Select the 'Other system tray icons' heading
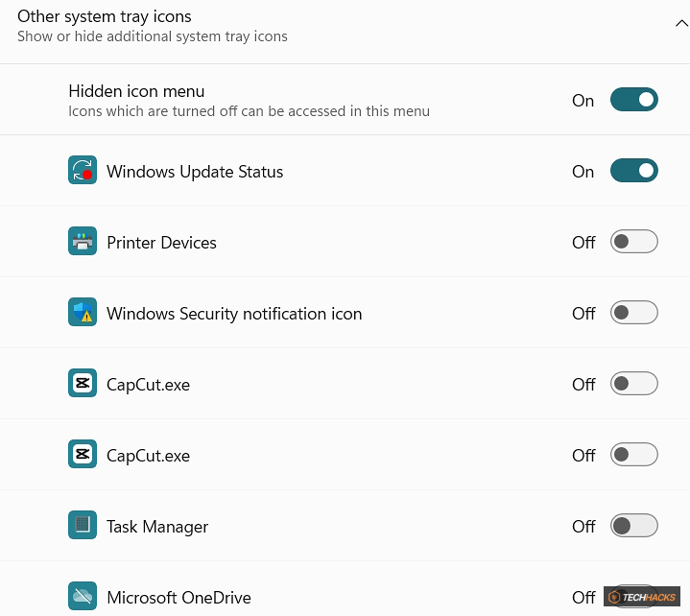 point(105,16)
